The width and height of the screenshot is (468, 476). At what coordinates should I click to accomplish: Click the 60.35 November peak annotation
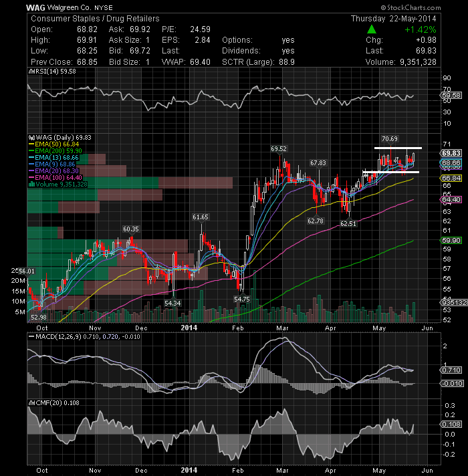click(x=131, y=229)
